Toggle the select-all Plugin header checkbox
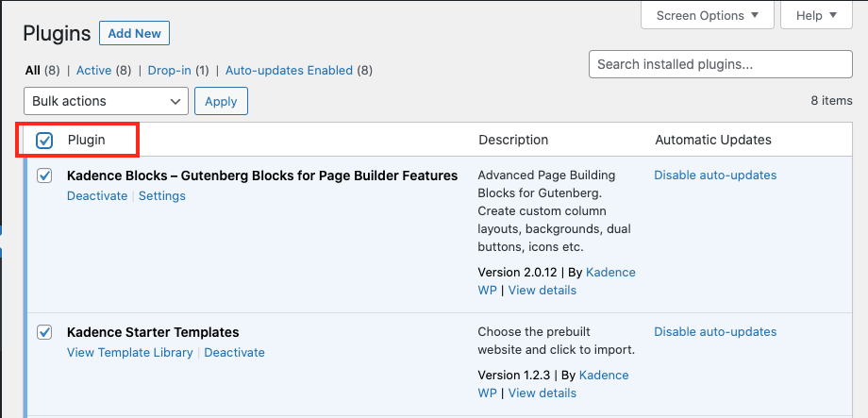The image size is (868, 418). [x=44, y=141]
